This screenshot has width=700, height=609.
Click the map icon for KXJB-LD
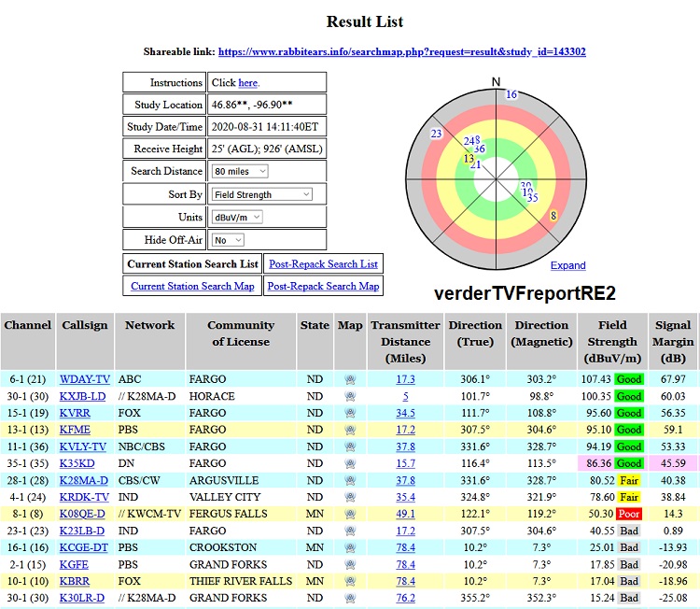click(x=350, y=396)
